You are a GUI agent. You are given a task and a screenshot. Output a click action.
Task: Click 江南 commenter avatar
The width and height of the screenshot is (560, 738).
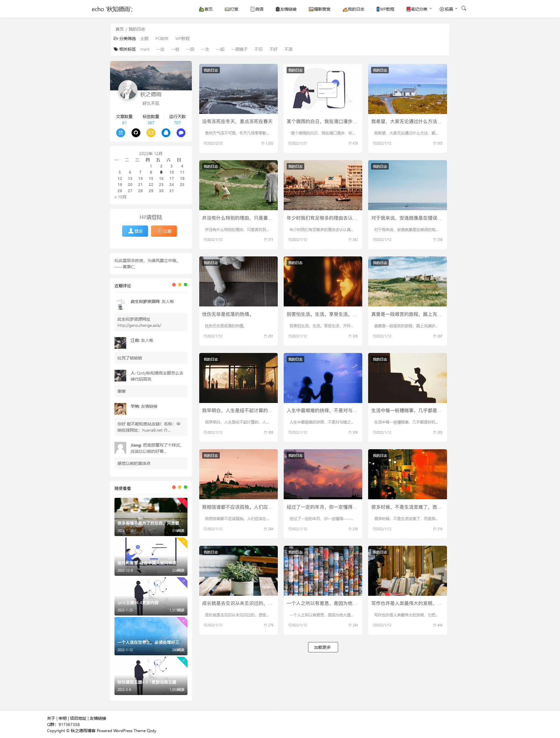[120, 343]
